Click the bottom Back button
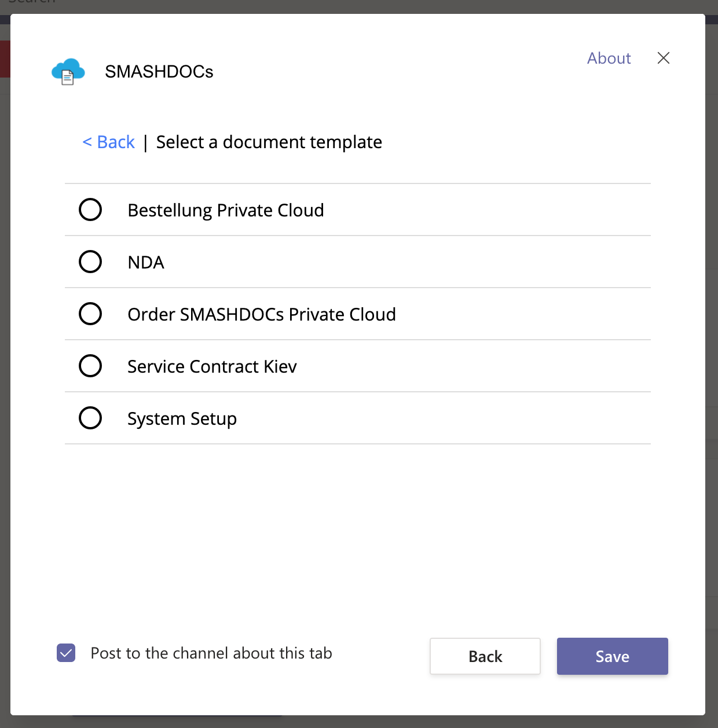Image resolution: width=718 pixels, height=728 pixels. click(x=485, y=656)
